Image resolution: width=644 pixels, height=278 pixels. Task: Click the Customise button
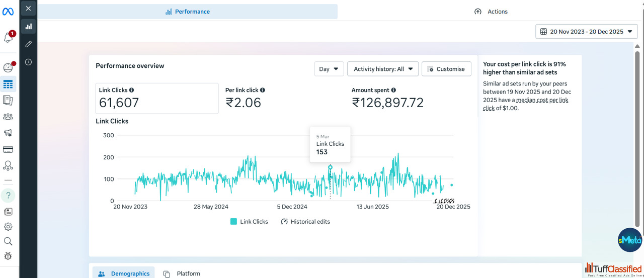pyautogui.click(x=446, y=69)
